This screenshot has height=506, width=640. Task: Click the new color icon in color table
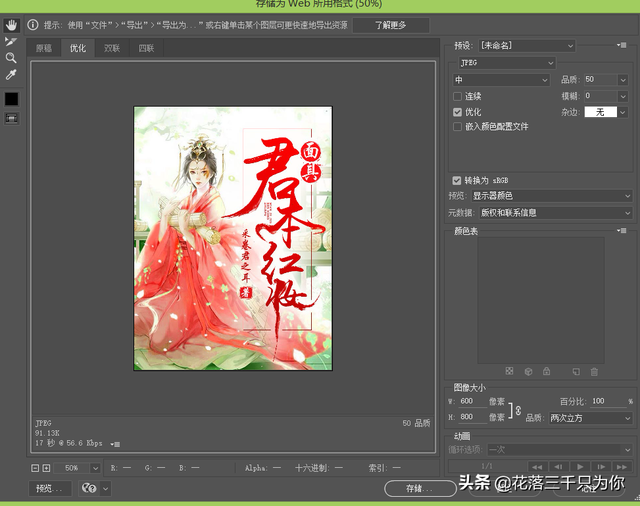click(576, 371)
